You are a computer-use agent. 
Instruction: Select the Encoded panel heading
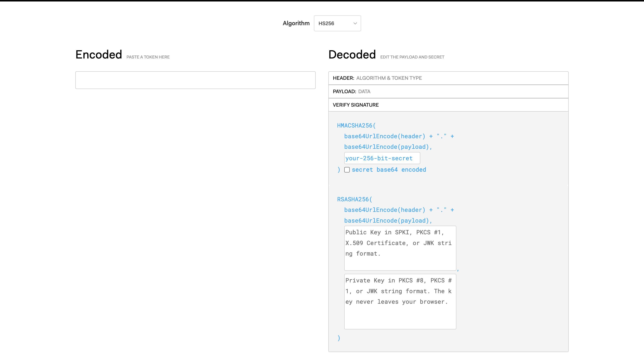[x=99, y=54]
